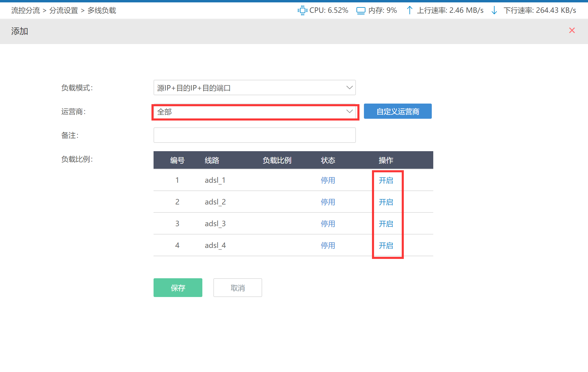Image resolution: width=588 pixels, height=372 pixels.
Task: Enable line adsl_3 via 开启
Action: point(386,224)
